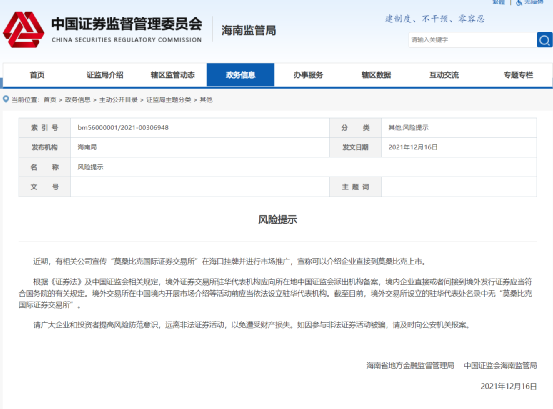Click the 海南监管局 header title
The image size is (553, 409).
(249, 30)
